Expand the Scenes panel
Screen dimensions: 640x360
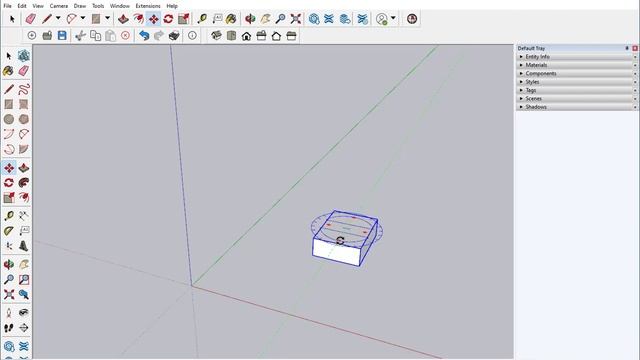(577, 98)
